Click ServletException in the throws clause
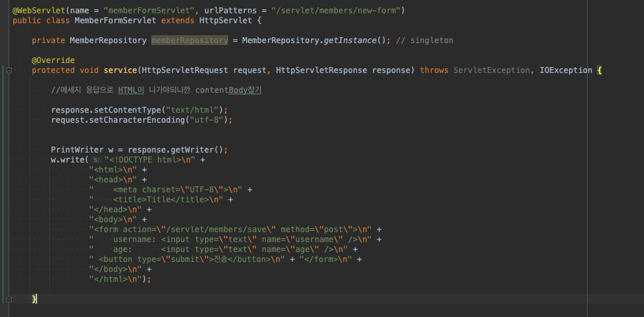This screenshot has height=317, width=644. [491, 70]
